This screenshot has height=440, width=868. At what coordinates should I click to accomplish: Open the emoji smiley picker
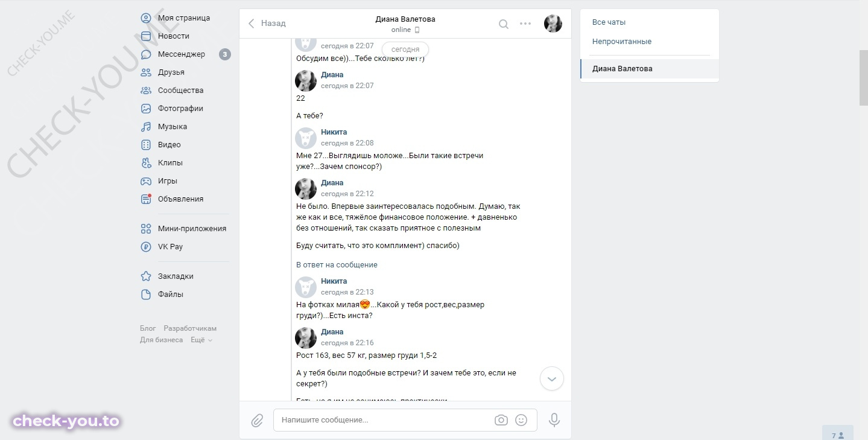[x=521, y=420]
